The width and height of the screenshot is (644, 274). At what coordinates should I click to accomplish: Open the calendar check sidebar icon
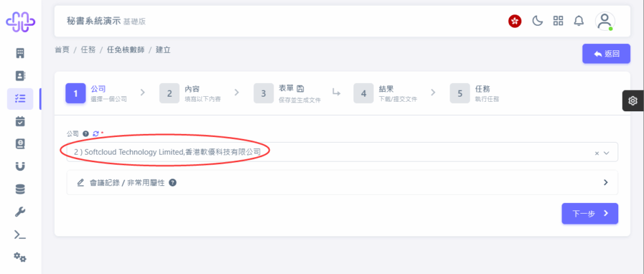click(x=20, y=121)
